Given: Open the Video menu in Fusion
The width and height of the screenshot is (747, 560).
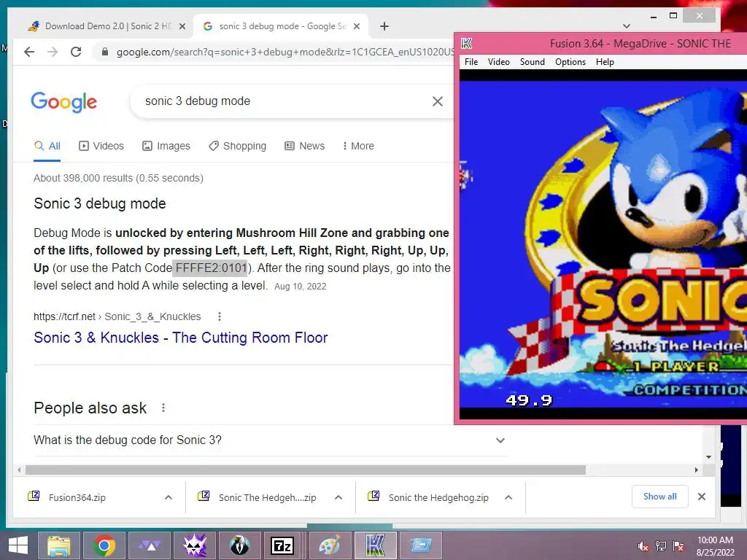Looking at the screenshot, I should (x=498, y=62).
